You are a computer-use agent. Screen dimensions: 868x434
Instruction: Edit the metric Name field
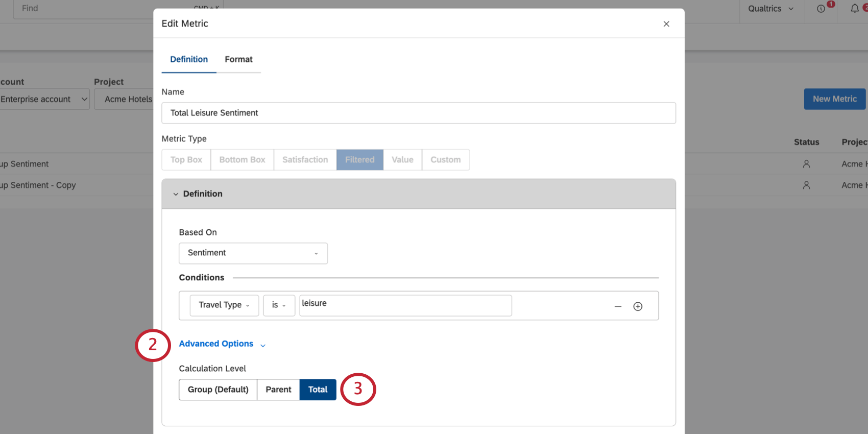click(419, 113)
